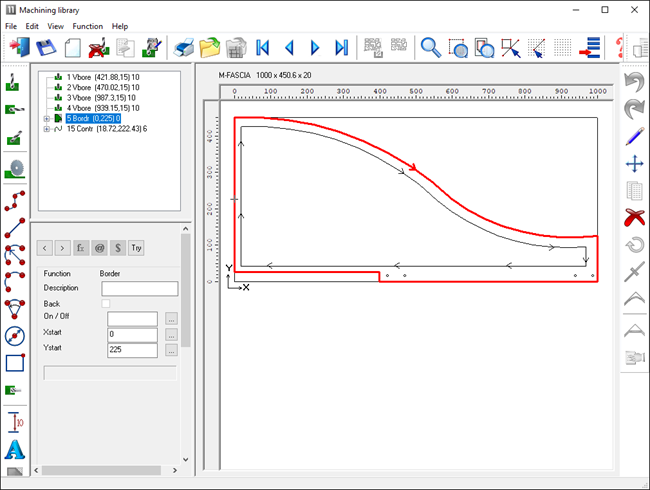Screen dimensions: 650x490
Task: Expand the 15 Contr tree node
Action: [x=46, y=128]
